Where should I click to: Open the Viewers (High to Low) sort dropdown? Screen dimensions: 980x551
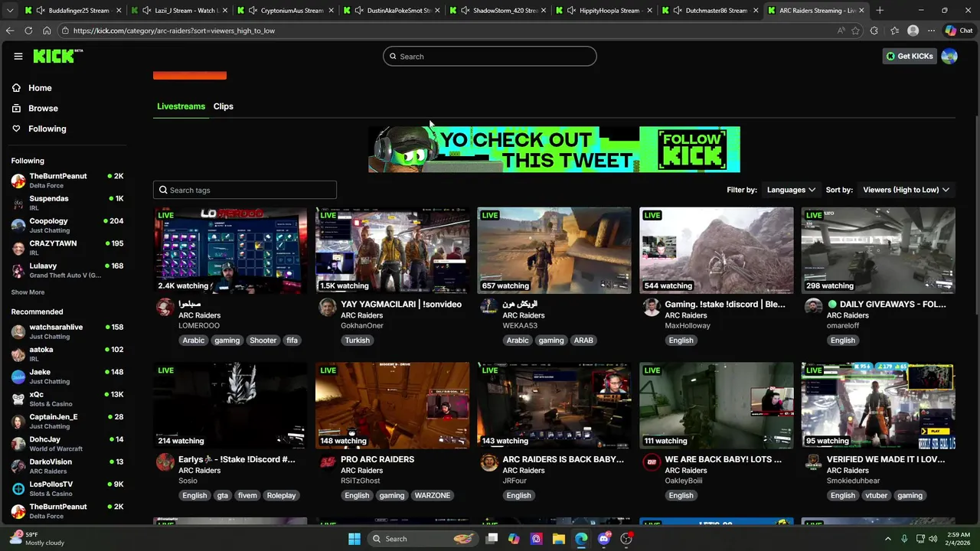click(x=906, y=190)
